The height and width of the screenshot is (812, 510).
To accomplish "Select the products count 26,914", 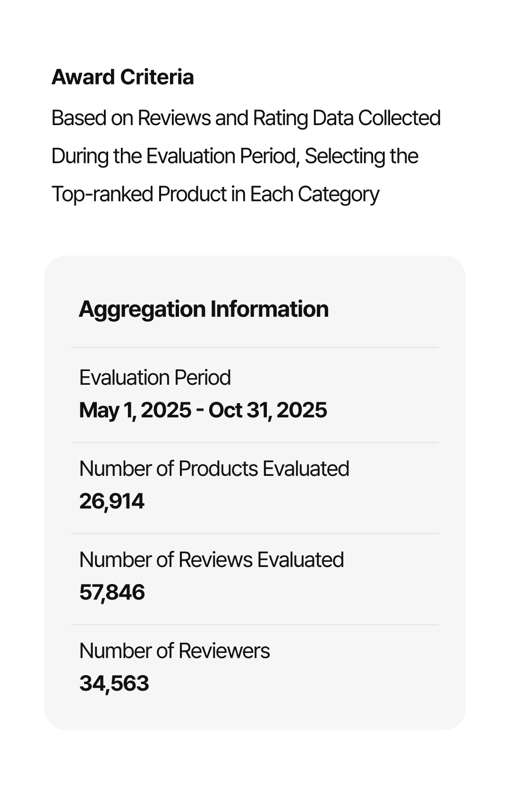I will (x=111, y=501).
